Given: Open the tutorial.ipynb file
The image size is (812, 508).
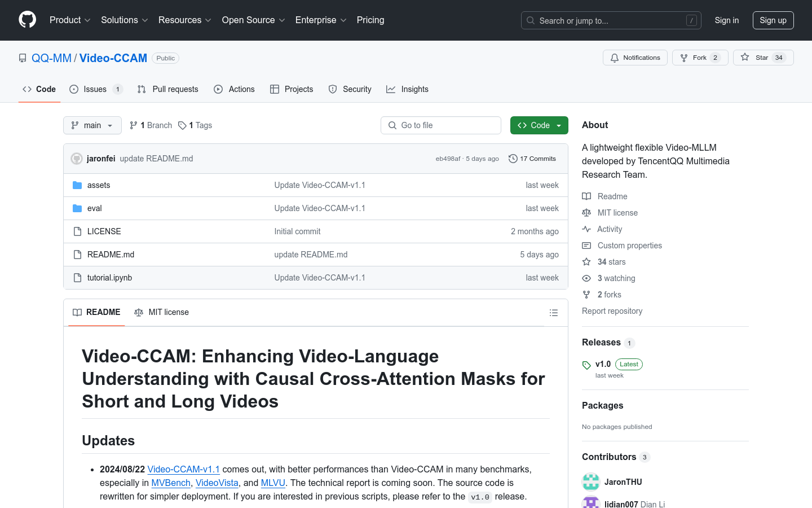Looking at the screenshot, I should [110, 278].
